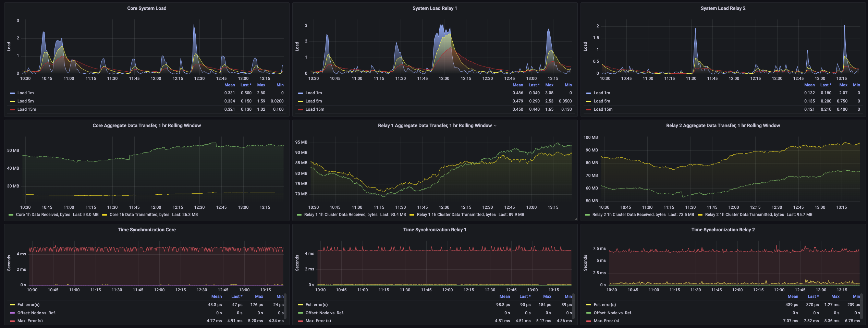
Task: Open Time Synchronization Relay 2 panel title
Action: pyautogui.click(x=723, y=230)
